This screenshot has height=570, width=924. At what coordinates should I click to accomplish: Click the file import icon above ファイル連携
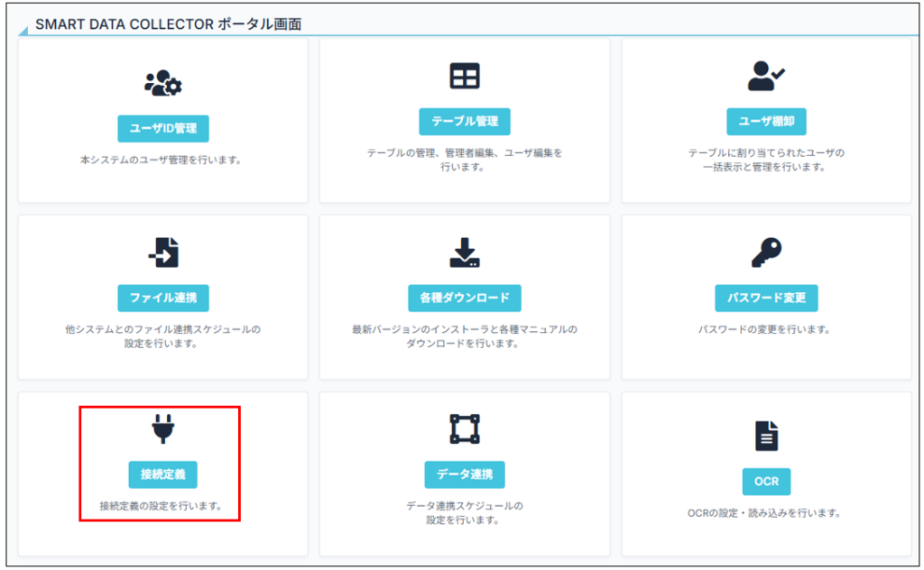[162, 253]
